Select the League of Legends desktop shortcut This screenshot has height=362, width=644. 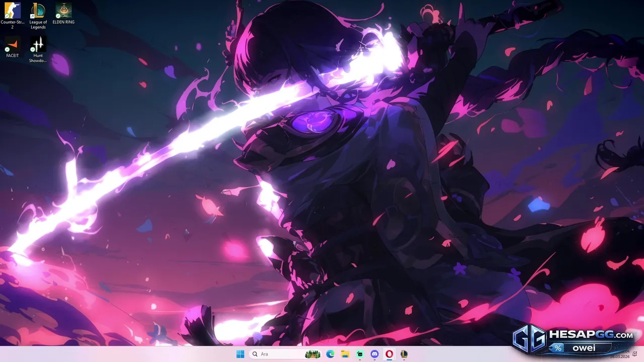tap(38, 16)
